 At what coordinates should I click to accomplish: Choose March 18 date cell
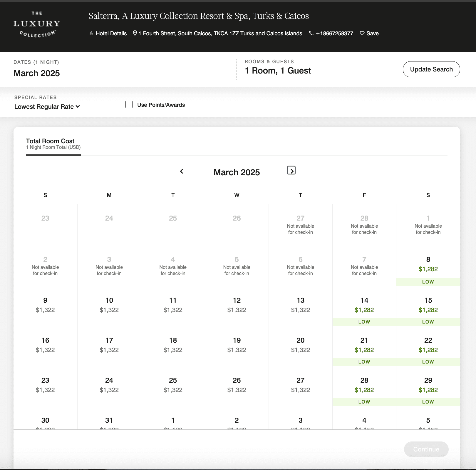tap(173, 346)
